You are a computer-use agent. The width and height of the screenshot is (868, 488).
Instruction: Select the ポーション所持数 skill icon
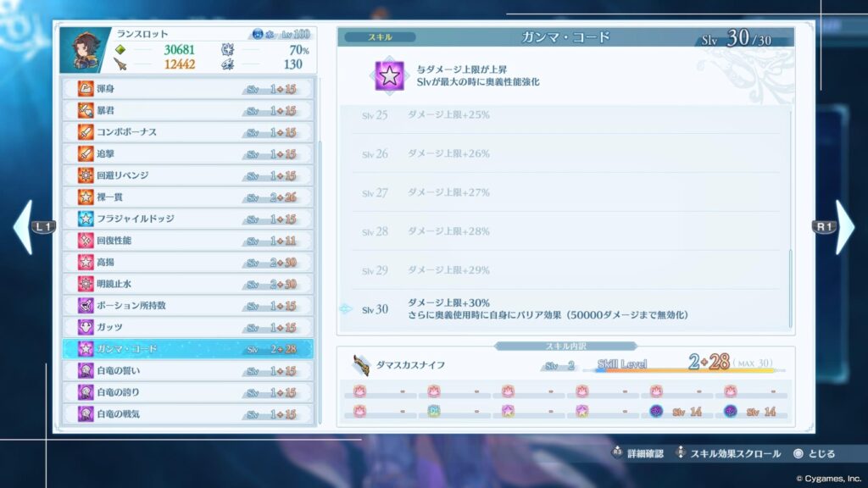coord(86,305)
